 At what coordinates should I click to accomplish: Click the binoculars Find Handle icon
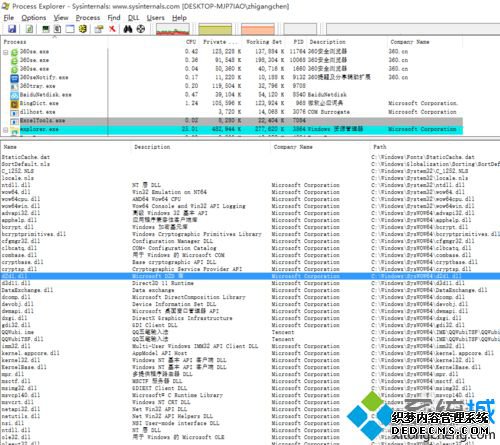tap(128, 29)
